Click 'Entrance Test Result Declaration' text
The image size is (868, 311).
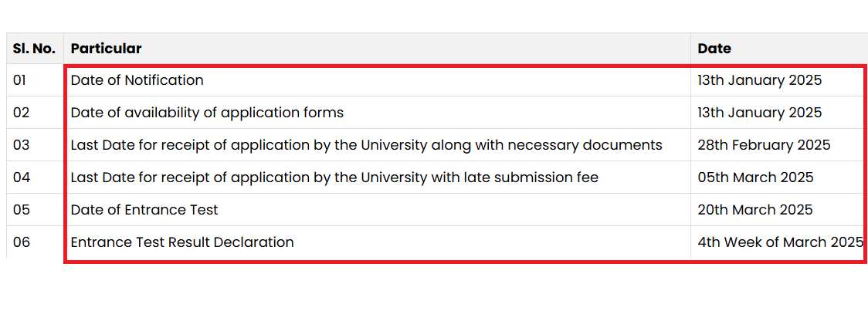tap(182, 242)
